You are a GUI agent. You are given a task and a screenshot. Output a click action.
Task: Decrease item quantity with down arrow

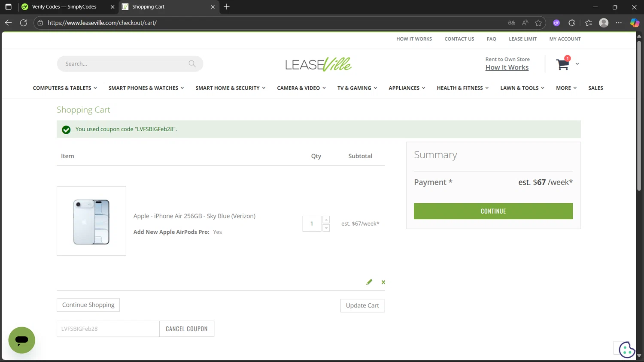pyautogui.click(x=326, y=228)
